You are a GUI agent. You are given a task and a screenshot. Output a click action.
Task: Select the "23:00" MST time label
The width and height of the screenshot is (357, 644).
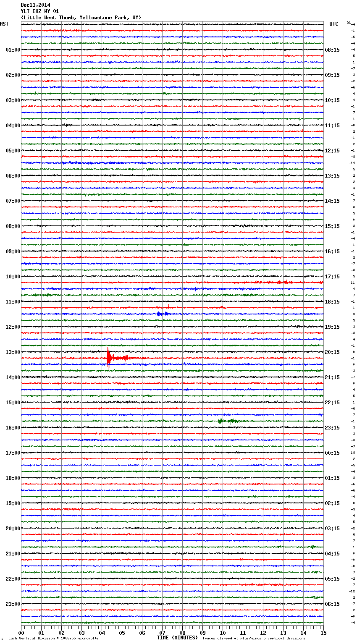point(13,604)
